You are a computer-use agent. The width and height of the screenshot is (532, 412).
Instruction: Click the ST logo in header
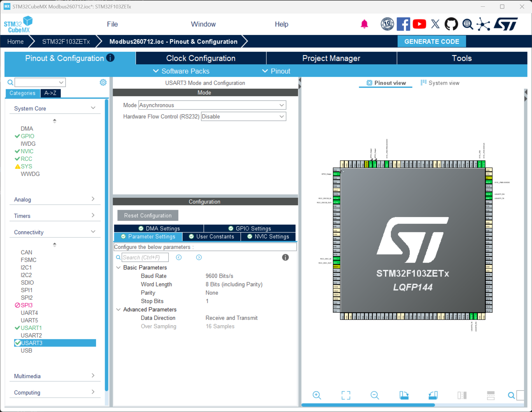(506, 24)
